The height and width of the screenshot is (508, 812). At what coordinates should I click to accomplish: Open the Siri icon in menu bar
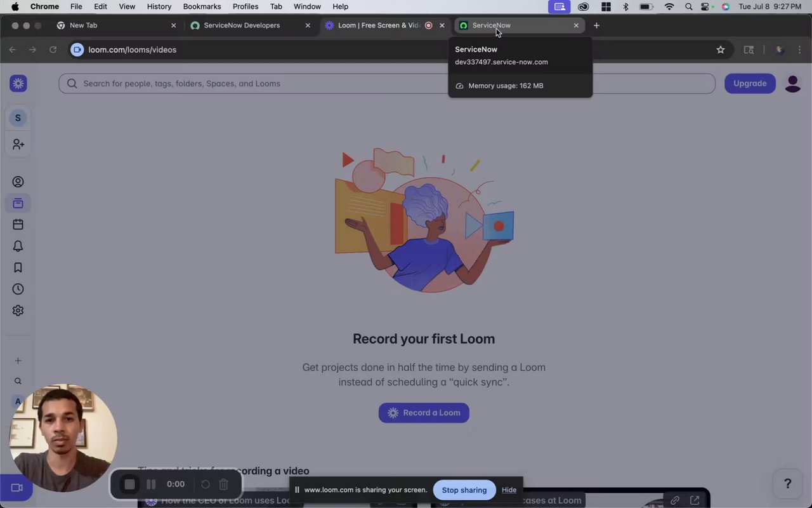click(x=726, y=6)
